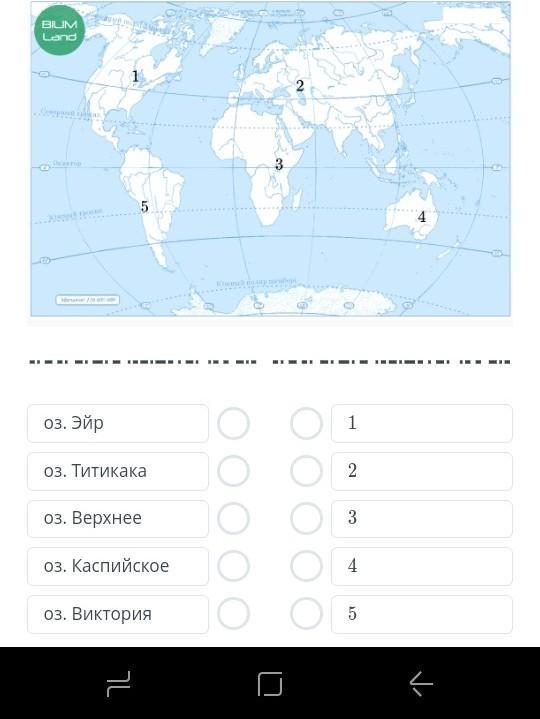
Task: Select the circle next to оз. Эйр
Action: 233,423
